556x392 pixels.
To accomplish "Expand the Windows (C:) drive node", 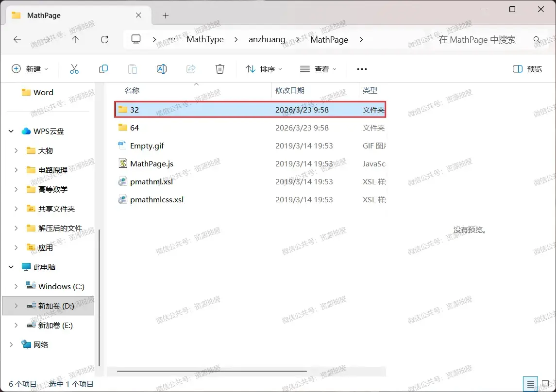I will pos(16,286).
